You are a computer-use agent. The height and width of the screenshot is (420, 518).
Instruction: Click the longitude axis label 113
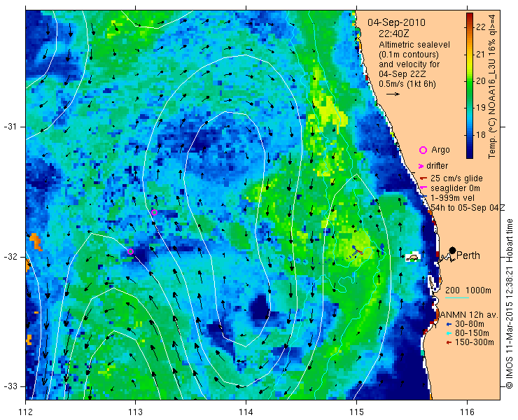tap(135, 412)
